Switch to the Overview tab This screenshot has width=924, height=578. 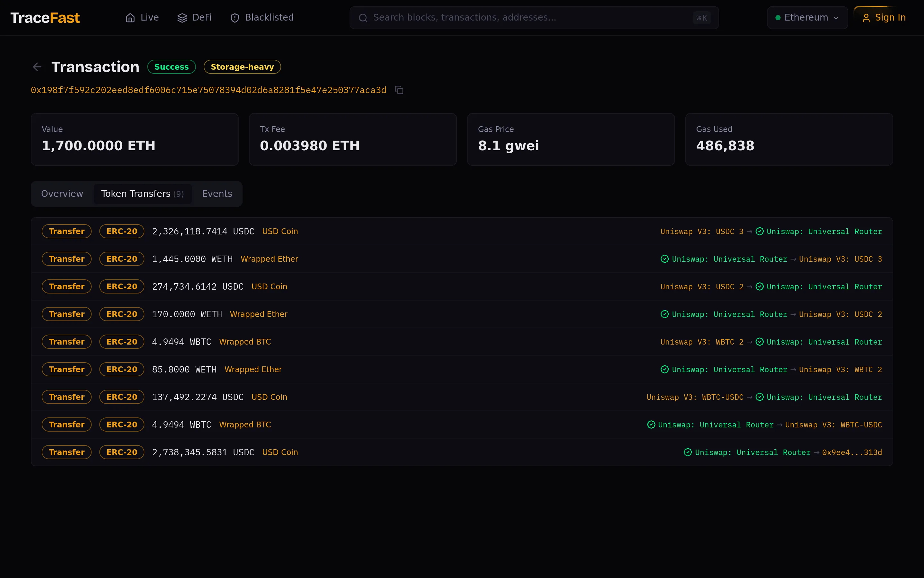point(62,194)
